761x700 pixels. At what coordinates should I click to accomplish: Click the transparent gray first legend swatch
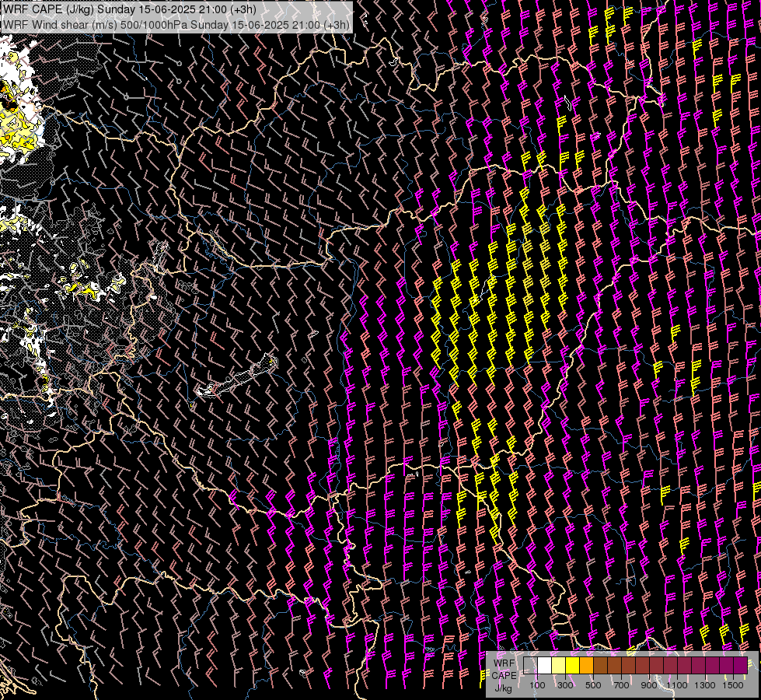click(x=530, y=665)
